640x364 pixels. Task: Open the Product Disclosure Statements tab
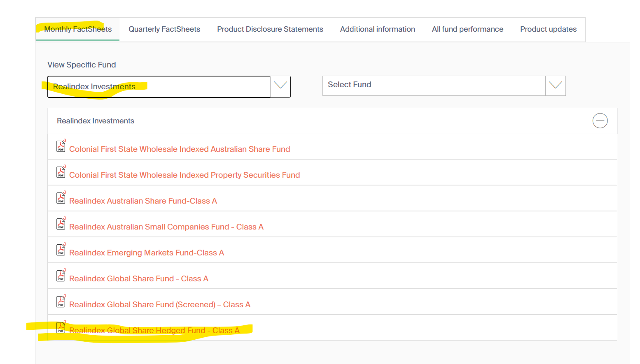270,29
